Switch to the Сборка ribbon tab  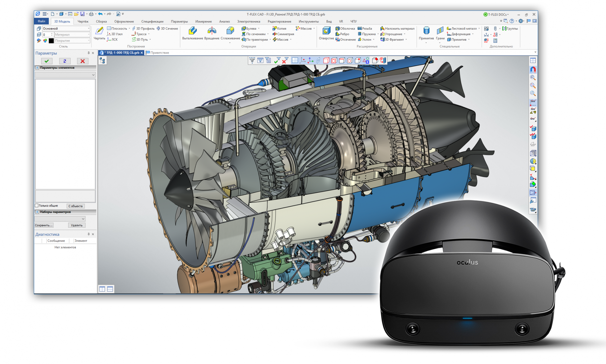tap(101, 22)
